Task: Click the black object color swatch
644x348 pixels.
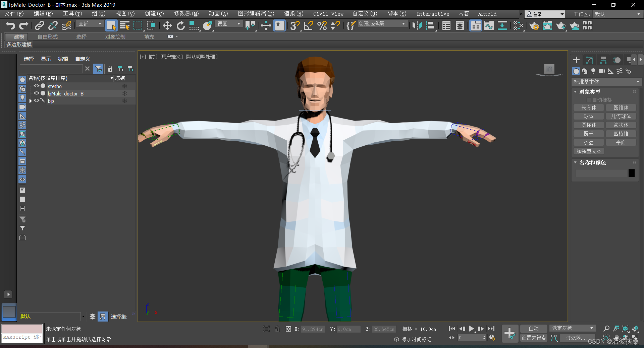Action: pos(631,173)
